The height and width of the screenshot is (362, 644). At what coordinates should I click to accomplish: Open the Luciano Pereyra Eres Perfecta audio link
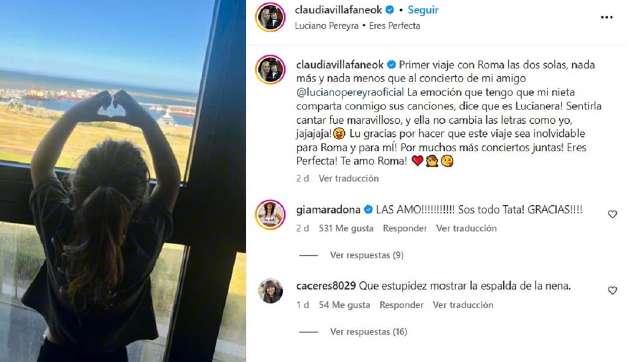click(357, 25)
